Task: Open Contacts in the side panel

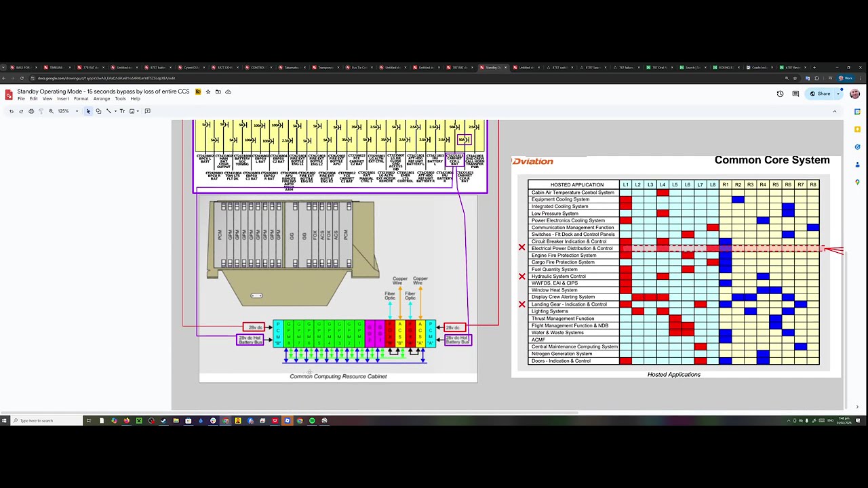Action: point(857,165)
